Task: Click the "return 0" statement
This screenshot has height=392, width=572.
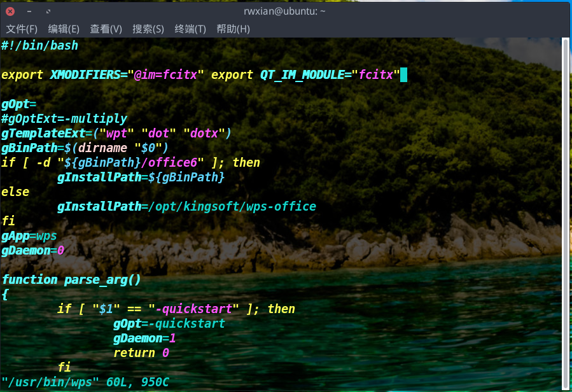Action: coord(141,353)
